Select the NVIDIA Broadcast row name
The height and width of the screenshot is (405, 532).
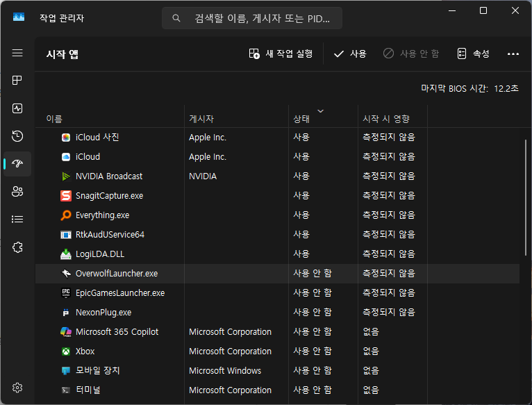[109, 176]
